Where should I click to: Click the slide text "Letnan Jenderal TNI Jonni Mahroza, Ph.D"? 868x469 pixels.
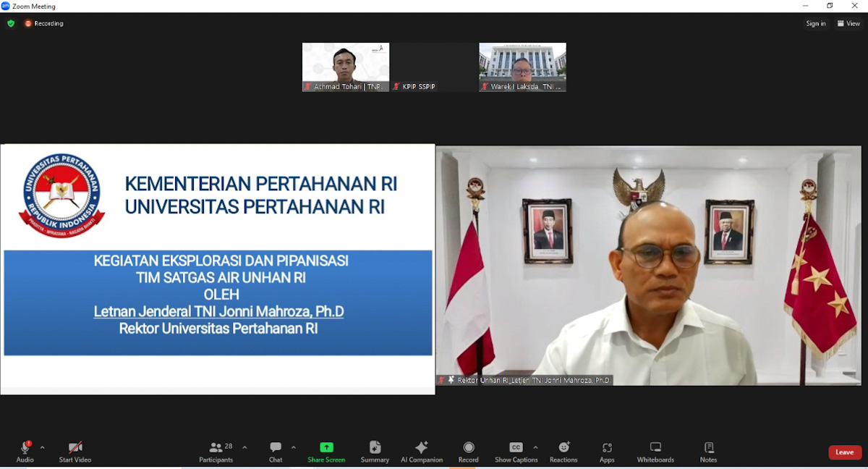(218, 311)
